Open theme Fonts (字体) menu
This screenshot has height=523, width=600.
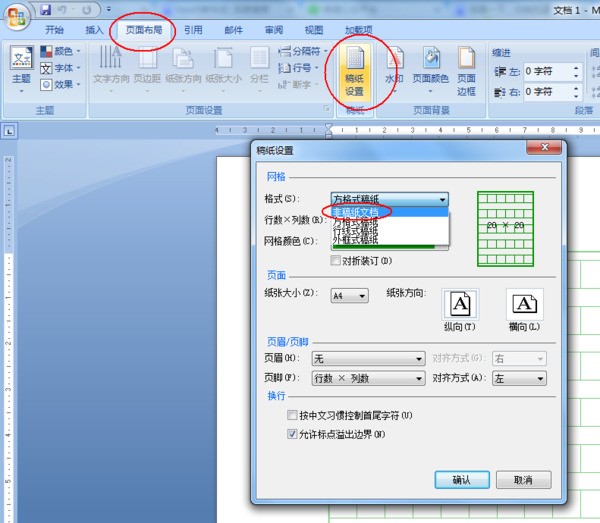[60, 68]
